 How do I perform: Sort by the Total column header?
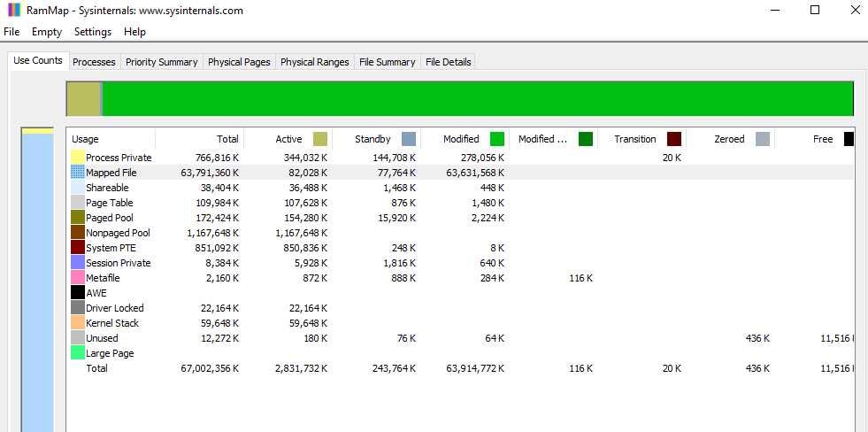[199, 139]
